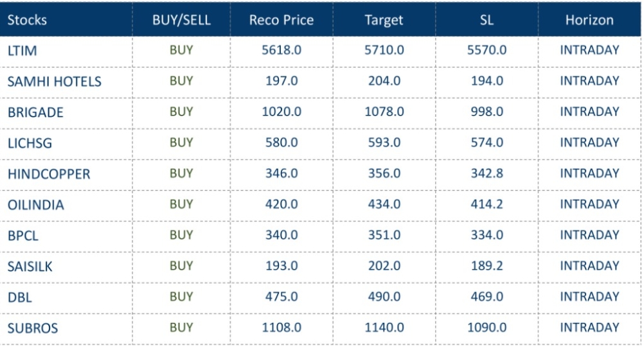Select the Reco Price column header
The width and height of the screenshot is (644, 346).
(282, 20)
